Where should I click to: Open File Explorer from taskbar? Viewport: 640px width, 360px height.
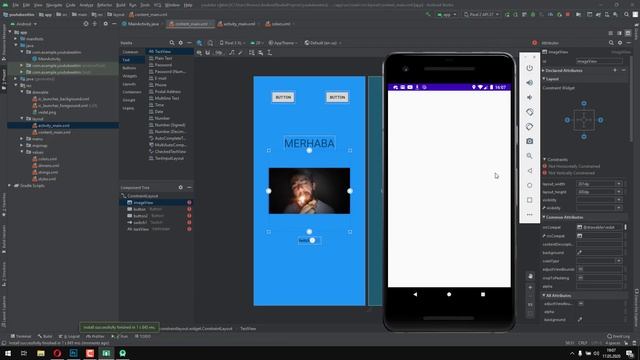pyautogui.click(x=41, y=353)
